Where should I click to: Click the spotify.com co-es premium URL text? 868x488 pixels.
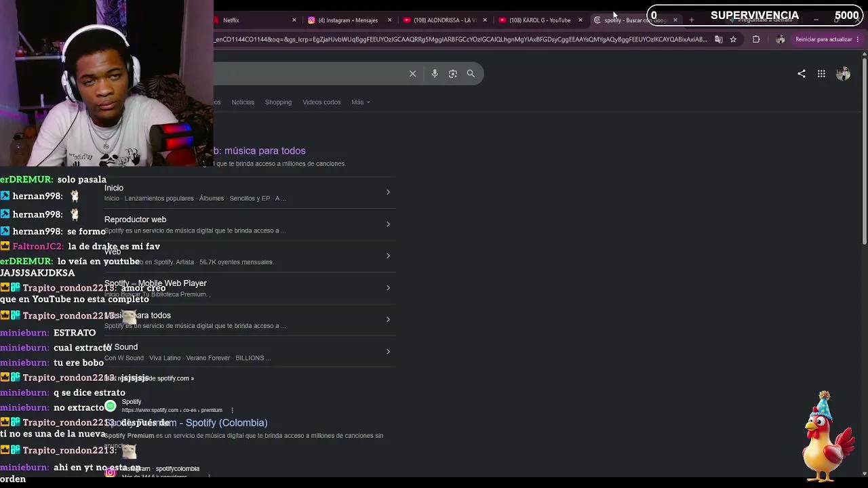(x=172, y=410)
